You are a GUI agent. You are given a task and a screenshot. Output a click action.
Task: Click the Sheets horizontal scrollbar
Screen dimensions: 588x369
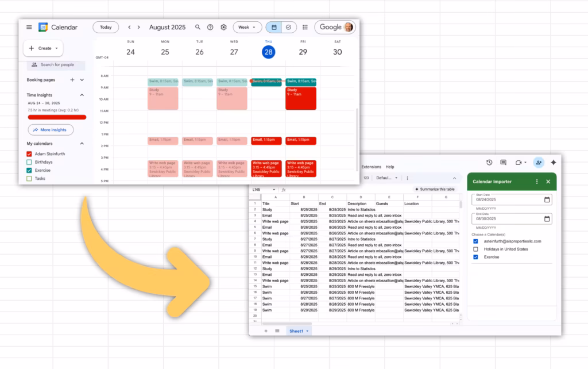click(287, 323)
